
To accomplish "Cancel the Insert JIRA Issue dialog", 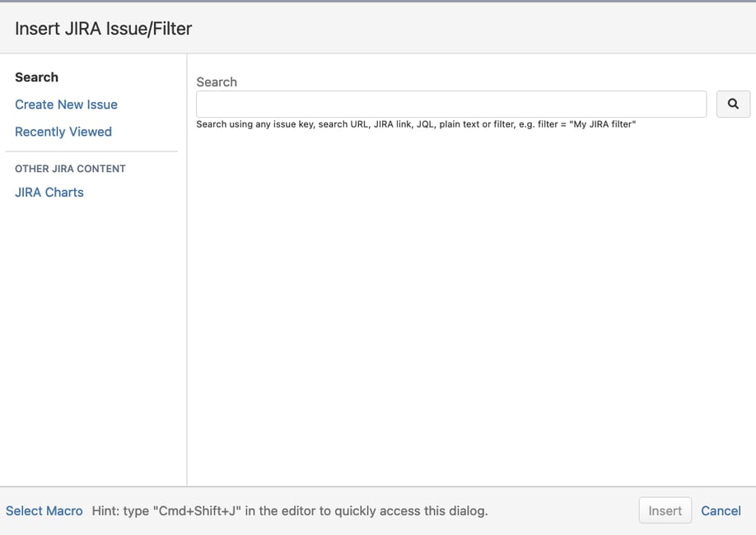I will pos(720,510).
